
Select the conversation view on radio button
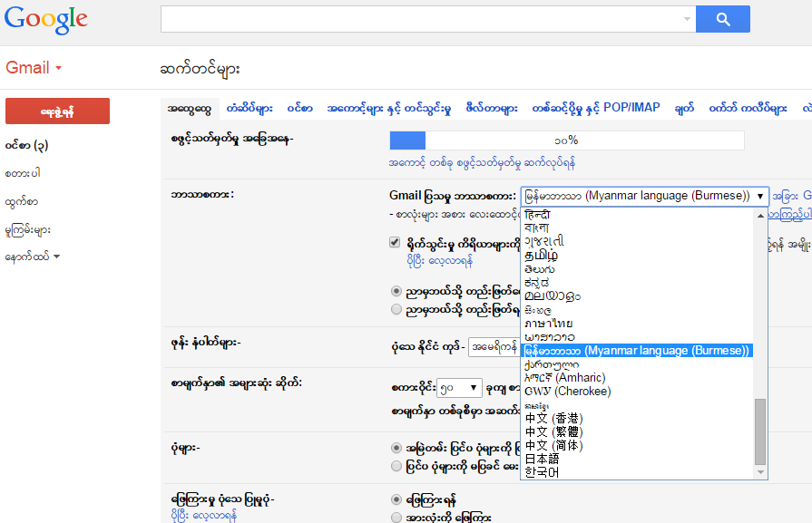tap(396, 499)
